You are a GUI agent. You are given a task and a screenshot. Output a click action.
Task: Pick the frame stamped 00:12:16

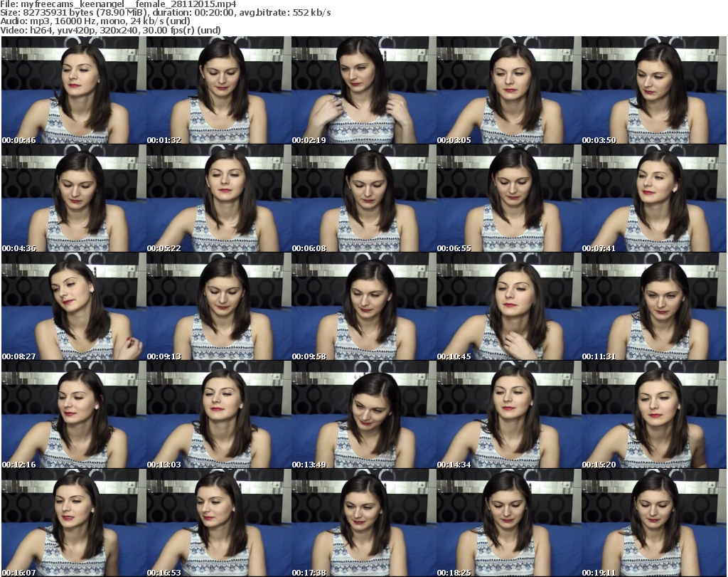tap(74, 414)
